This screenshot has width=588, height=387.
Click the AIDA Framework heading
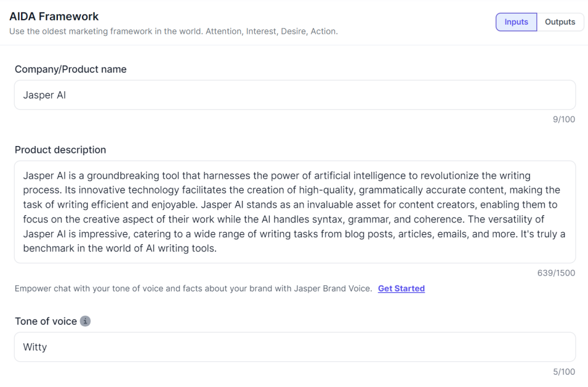(54, 17)
